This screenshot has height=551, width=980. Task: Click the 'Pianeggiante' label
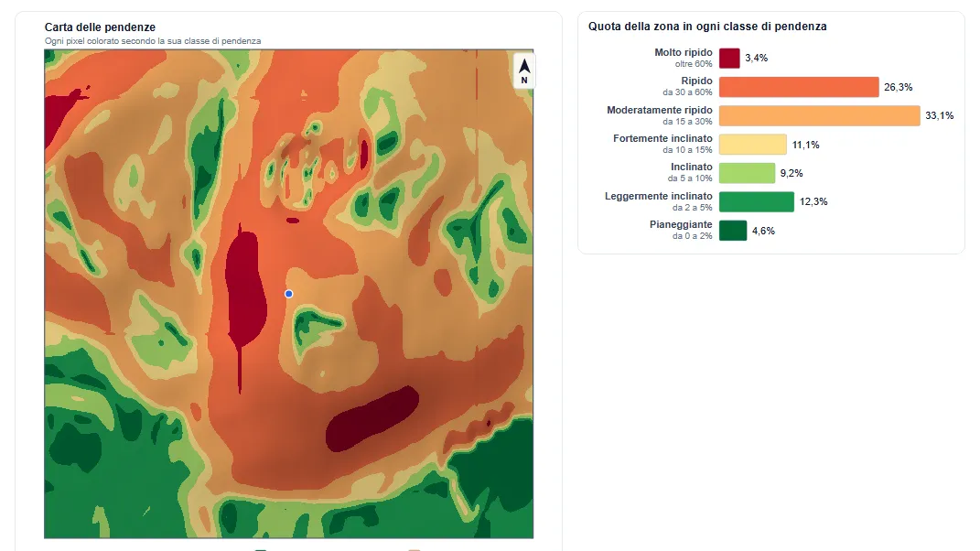click(x=681, y=224)
